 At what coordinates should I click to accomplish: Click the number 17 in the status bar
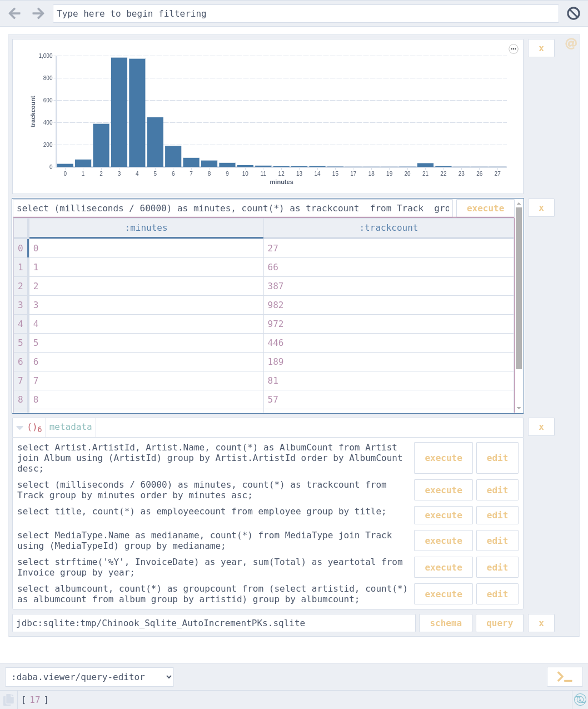click(x=35, y=700)
